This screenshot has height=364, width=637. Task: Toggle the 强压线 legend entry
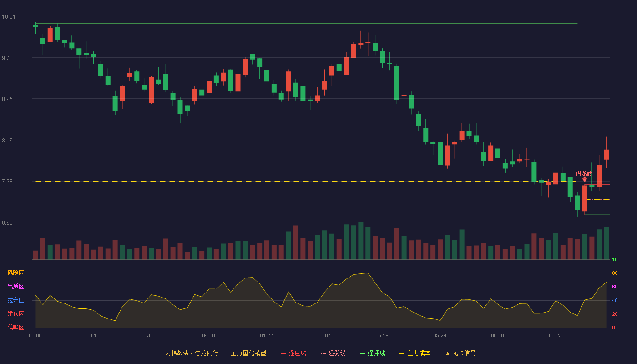[293, 353]
